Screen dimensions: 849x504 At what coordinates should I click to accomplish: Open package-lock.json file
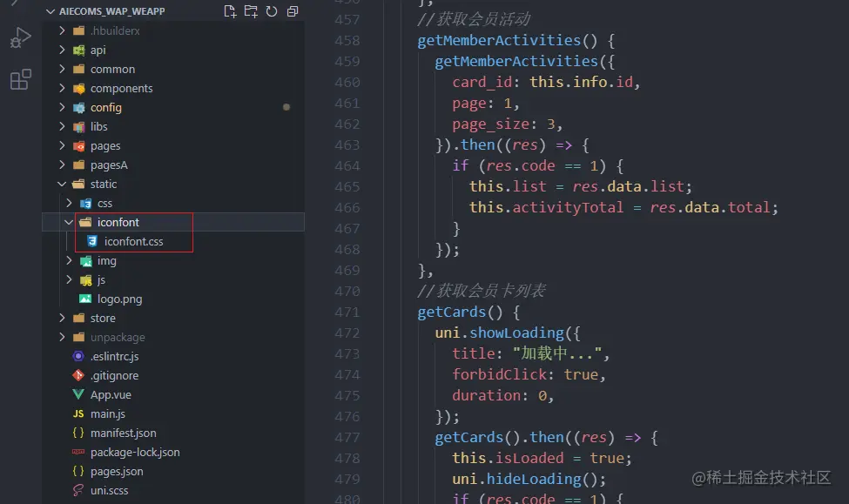[x=135, y=452]
